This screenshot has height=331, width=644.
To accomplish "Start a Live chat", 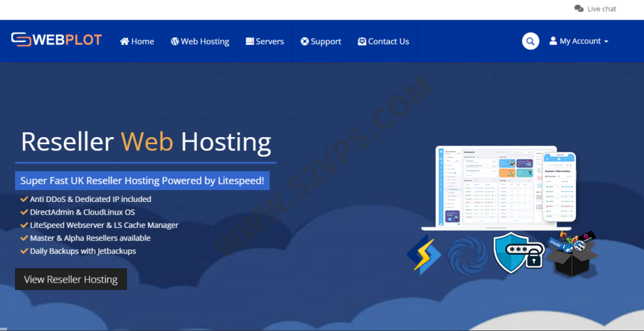I will [x=595, y=9].
